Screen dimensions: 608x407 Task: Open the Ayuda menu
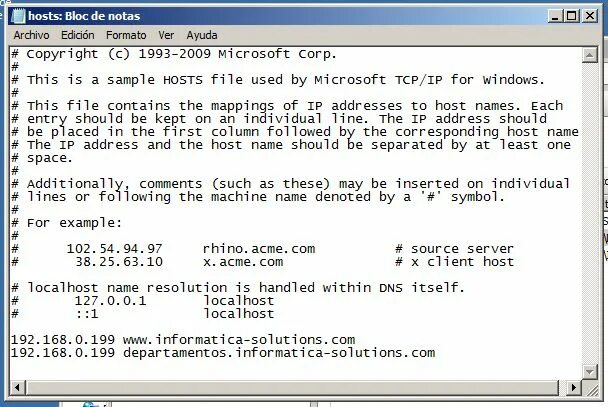[x=202, y=35]
